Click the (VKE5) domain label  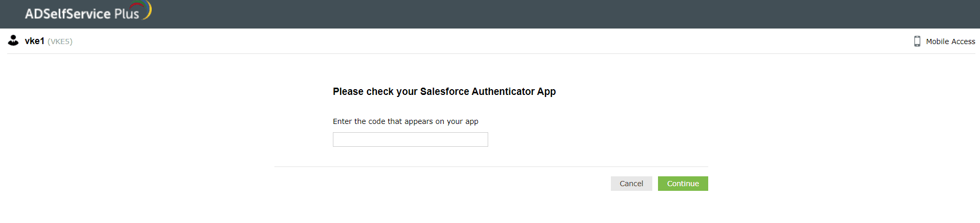tap(60, 41)
